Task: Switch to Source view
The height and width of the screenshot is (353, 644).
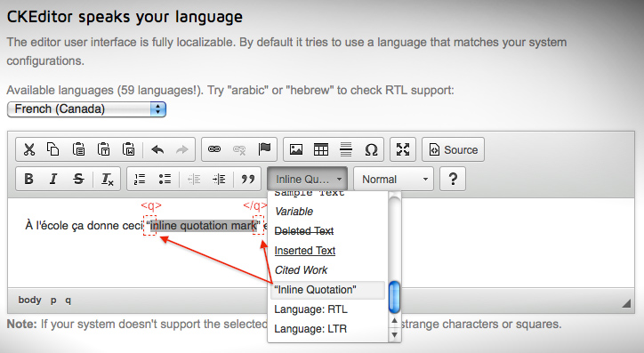Action: click(x=454, y=149)
